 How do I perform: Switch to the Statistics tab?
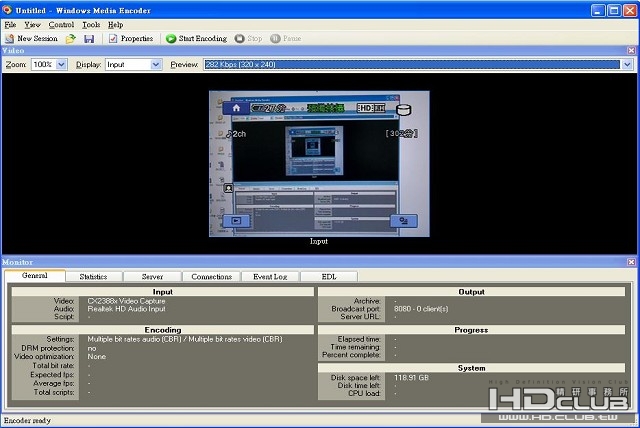point(93,277)
